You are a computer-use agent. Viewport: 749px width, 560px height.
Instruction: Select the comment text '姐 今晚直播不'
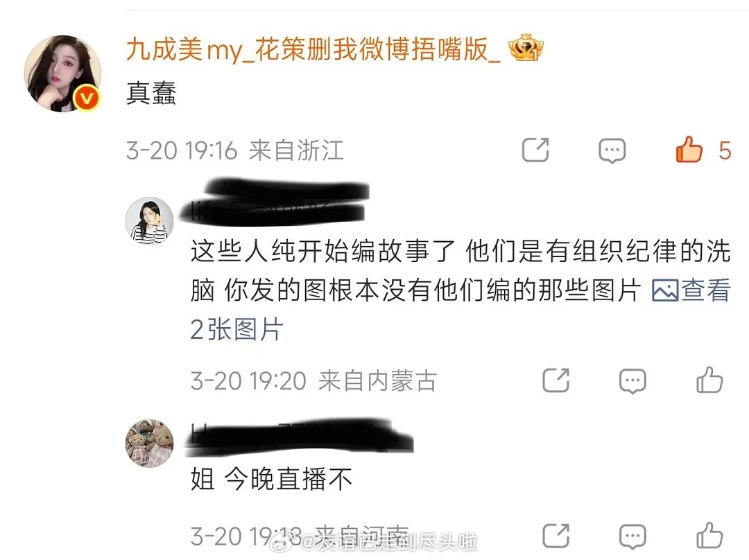(271, 479)
